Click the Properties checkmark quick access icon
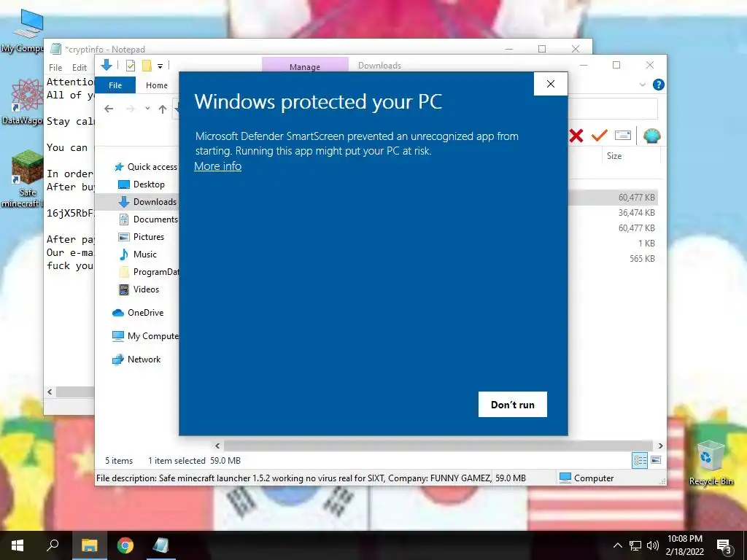The image size is (747, 560). point(131,66)
